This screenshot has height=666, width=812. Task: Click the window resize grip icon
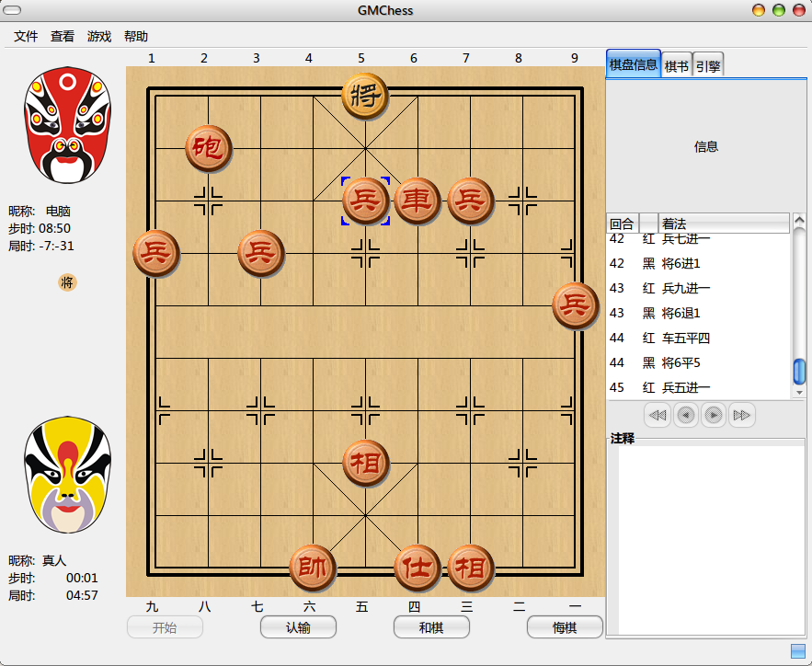pos(798,651)
